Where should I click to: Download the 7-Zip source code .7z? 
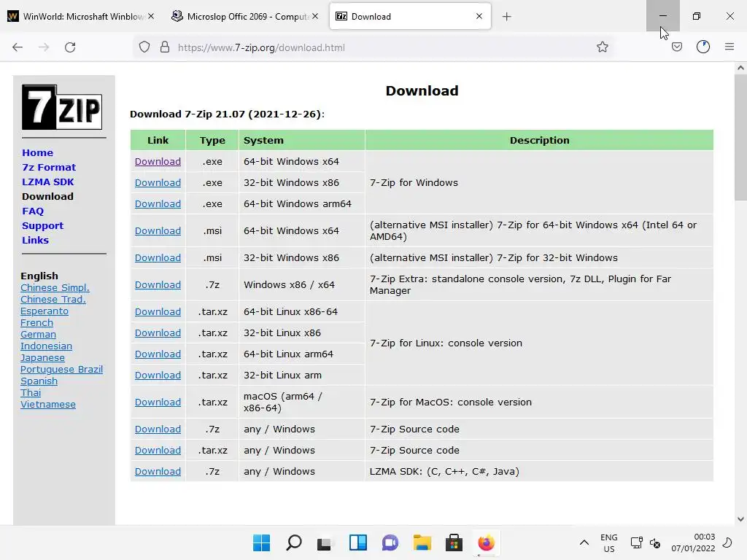(x=158, y=429)
